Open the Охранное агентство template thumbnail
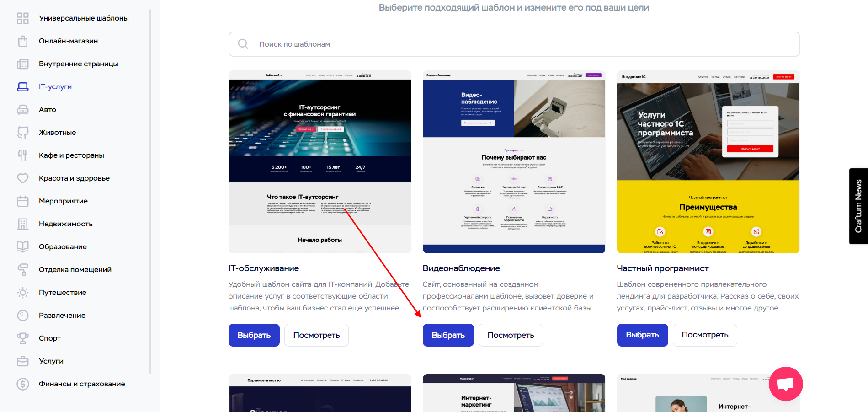The height and width of the screenshot is (412, 868). pyautogui.click(x=320, y=393)
